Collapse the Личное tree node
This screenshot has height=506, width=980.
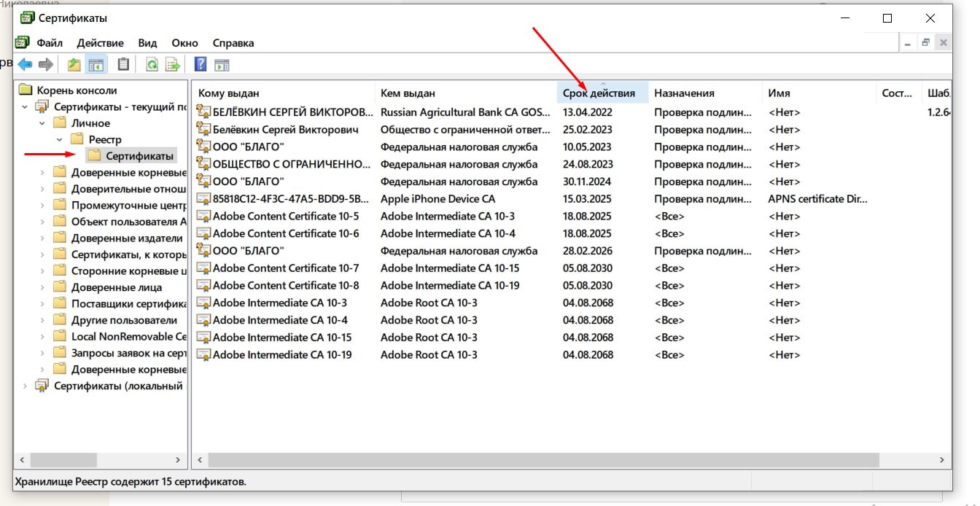[x=42, y=123]
